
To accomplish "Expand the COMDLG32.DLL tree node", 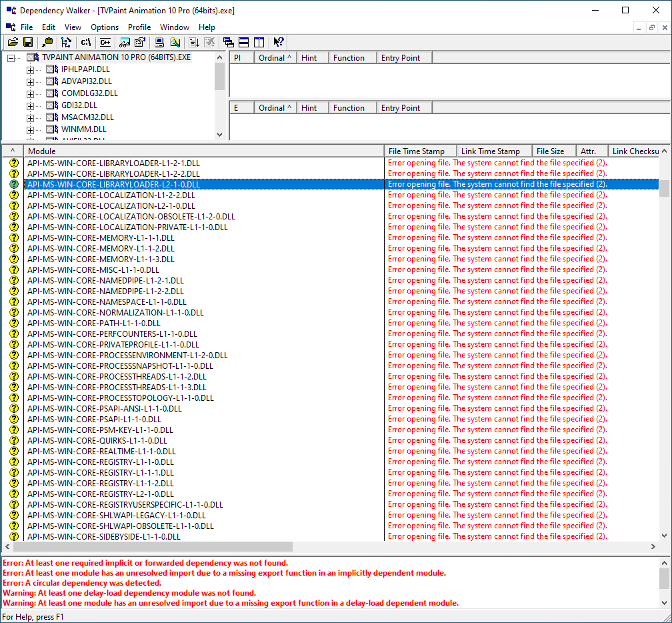I will pos(30,94).
